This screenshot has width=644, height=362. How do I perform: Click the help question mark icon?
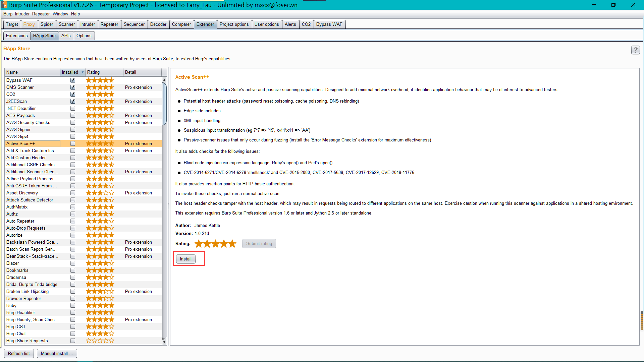coord(635,50)
